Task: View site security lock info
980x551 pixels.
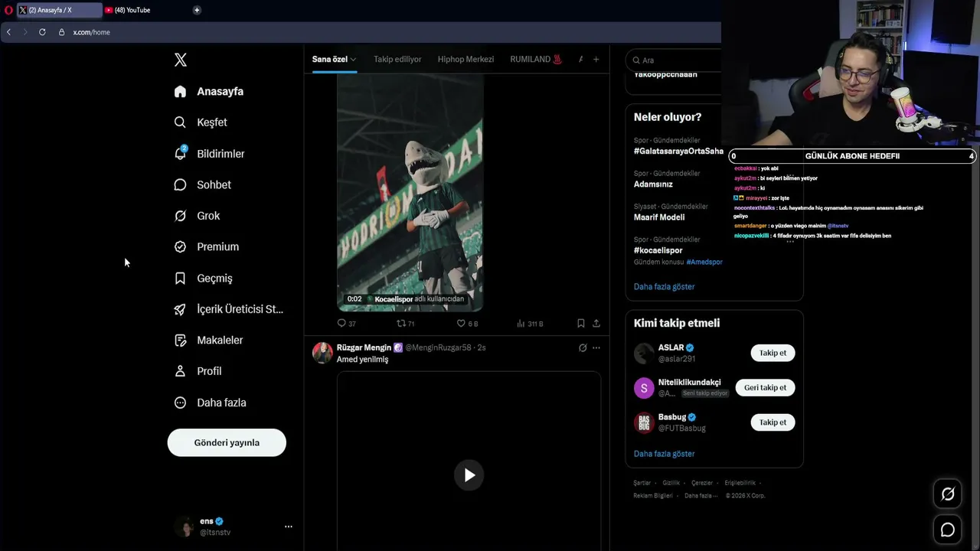Action: tap(61, 32)
